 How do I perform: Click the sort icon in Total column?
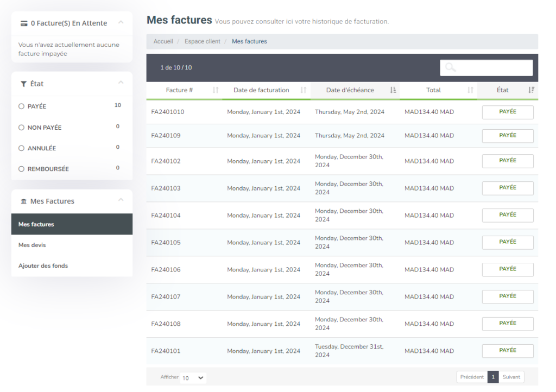(470, 90)
